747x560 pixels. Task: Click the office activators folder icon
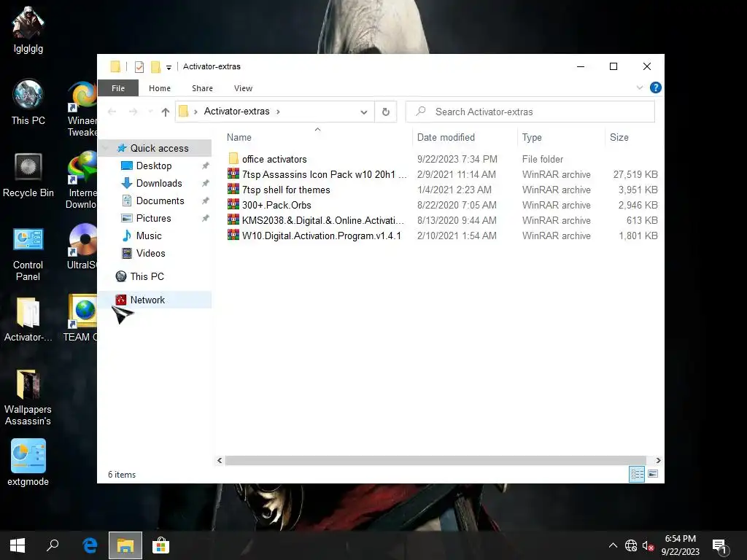[x=233, y=158]
